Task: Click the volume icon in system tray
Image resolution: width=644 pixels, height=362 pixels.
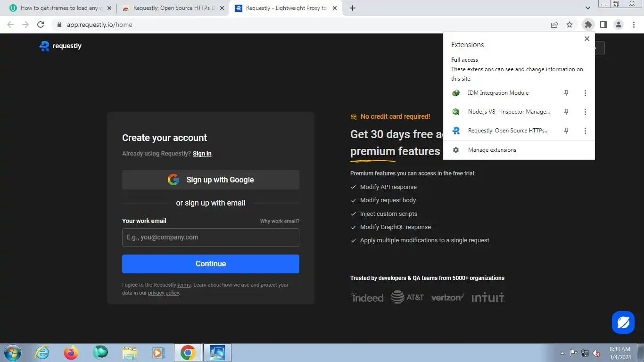Action: pos(596,353)
